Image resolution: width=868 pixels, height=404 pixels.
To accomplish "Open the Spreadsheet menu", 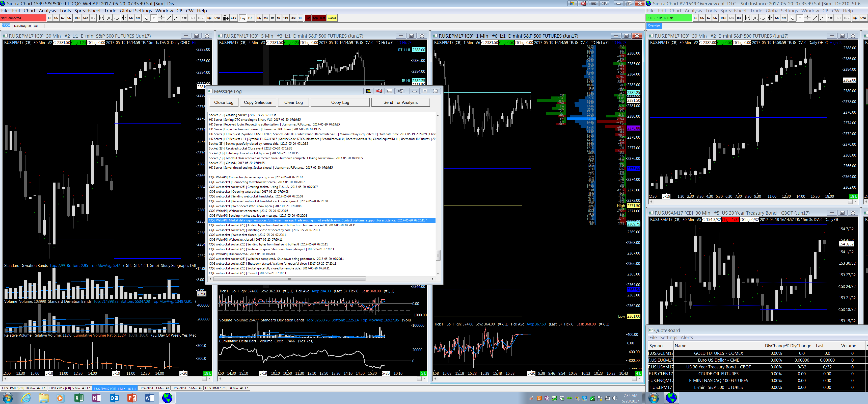I will click(x=87, y=11).
